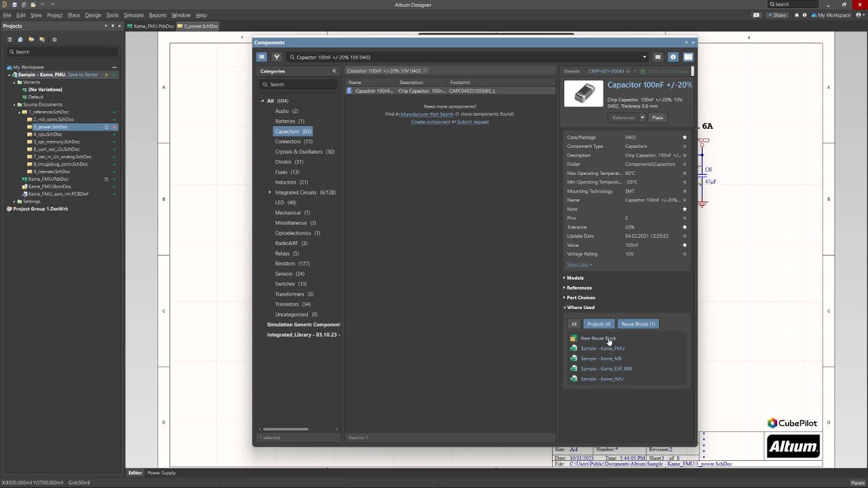868x488 pixels.
Task: Toggle the Reuse Blocks (1) filter
Action: (638, 324)
